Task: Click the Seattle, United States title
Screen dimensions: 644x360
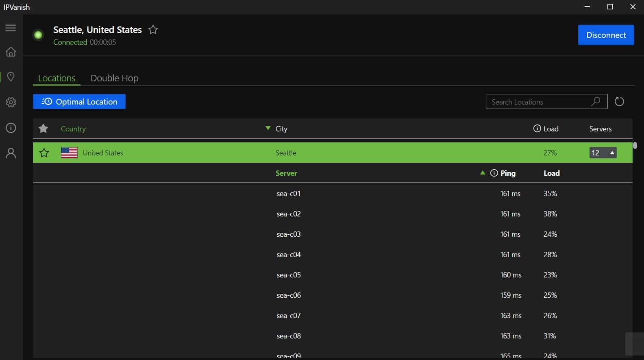Action: tap(98, 30)
